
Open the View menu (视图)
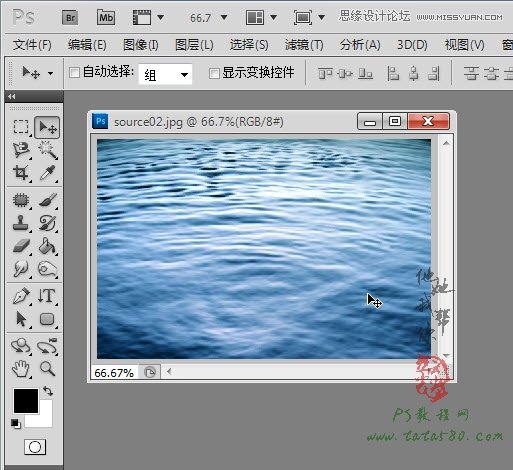click(x=465, y=45)
